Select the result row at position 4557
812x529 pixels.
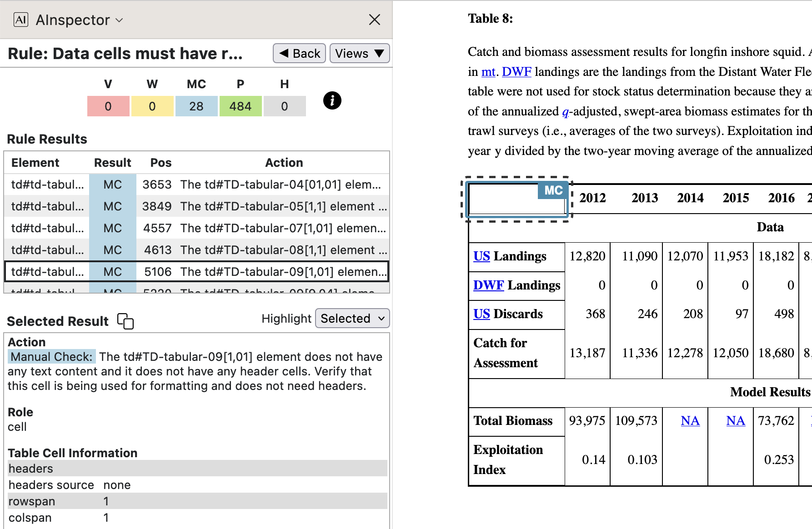tap(196, 228)
